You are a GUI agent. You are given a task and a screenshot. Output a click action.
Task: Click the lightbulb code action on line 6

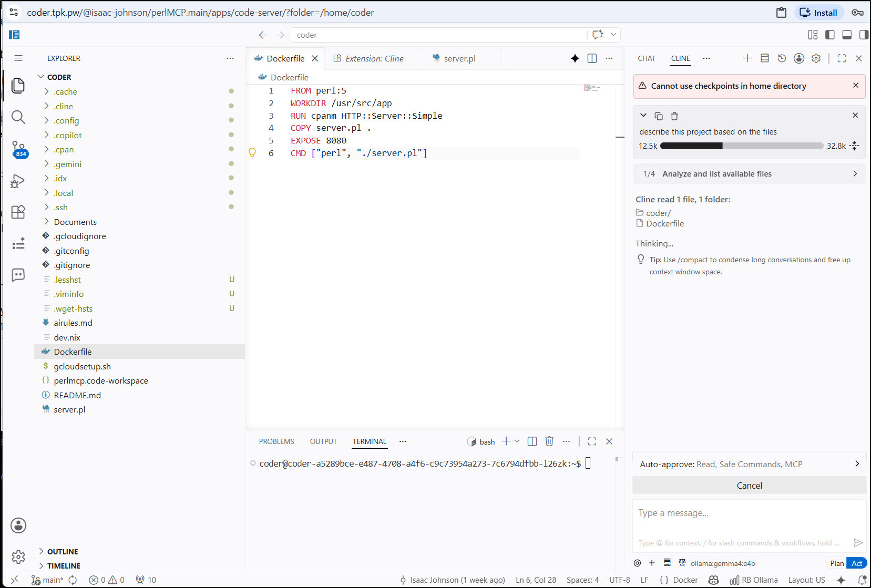tap(252, 153)
